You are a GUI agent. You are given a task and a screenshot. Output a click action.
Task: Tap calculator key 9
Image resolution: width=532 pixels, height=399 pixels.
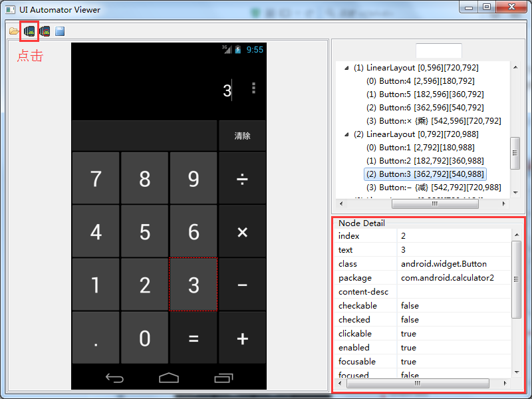point(194,178)
